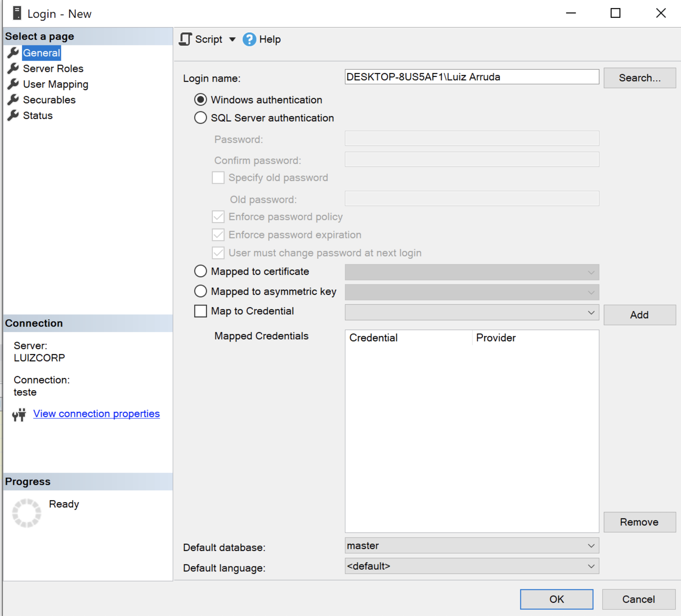Click OK to create the login
Screen dimensions: 681x616
point(556,599)
